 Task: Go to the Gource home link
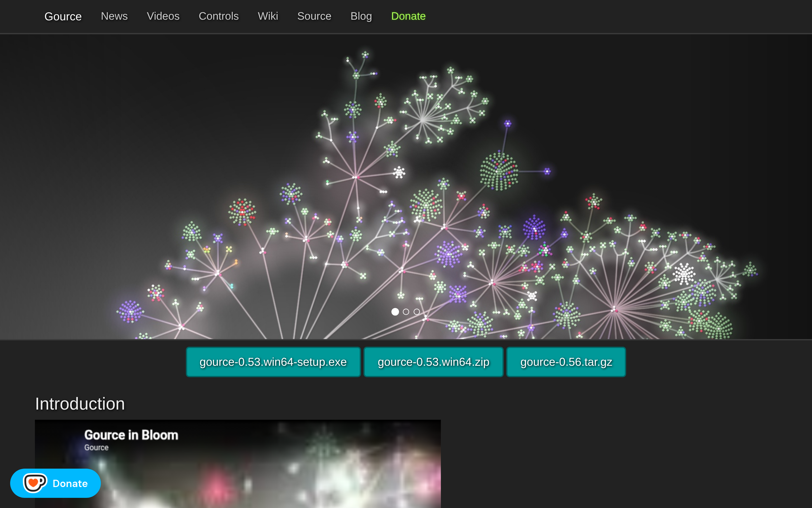[x=63, y=17]
